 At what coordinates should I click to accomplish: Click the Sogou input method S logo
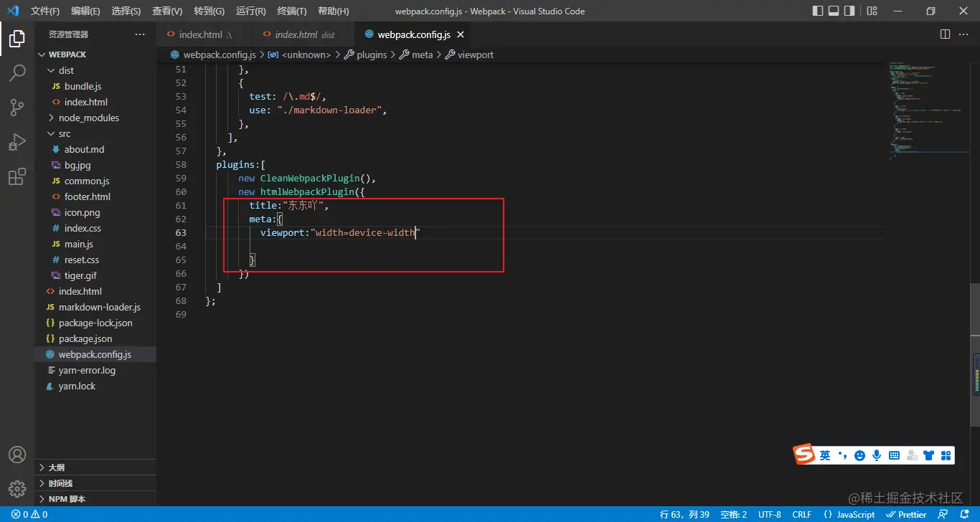coord(804,454)
